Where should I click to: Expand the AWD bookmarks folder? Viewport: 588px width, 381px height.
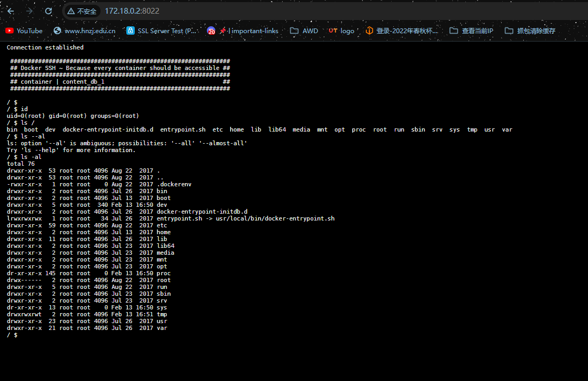point(304,31)
